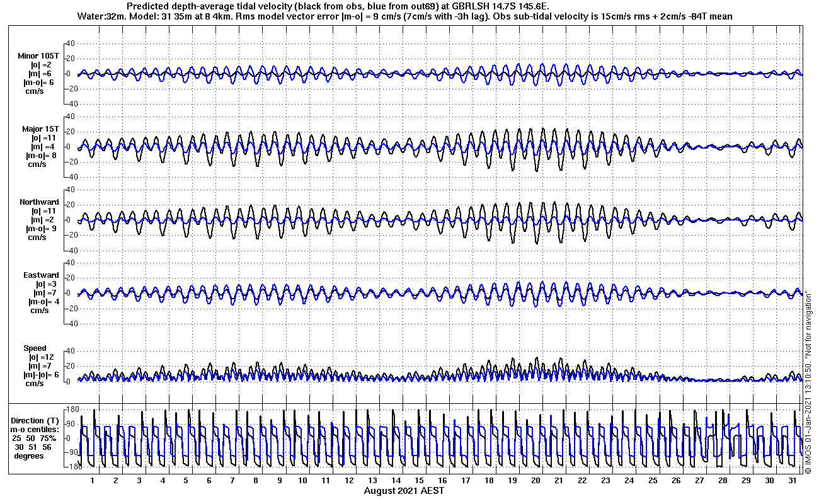The height and width of the screenshot is (504, 819).
Task: Click the '180' tick on Direction axis
Action: (x=71, y=410)
